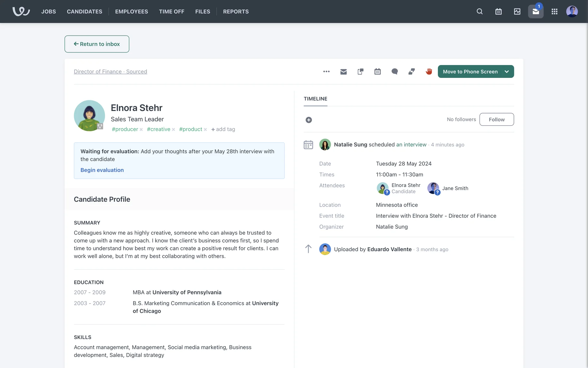
Task: Click the schedule event calendar icon
Action: coord(377,72)
